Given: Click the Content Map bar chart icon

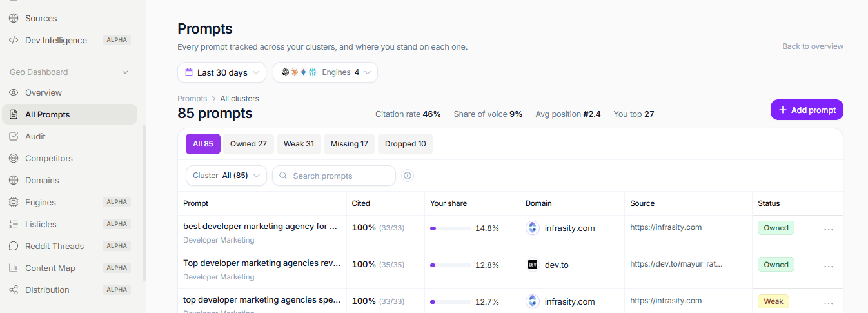Looking at the screenshot, I should [14, 268].
